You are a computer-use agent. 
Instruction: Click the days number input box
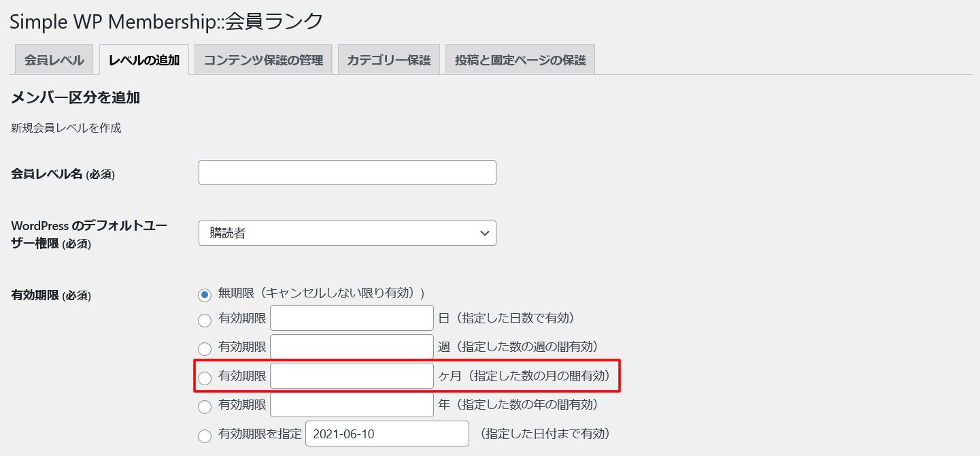352,318
